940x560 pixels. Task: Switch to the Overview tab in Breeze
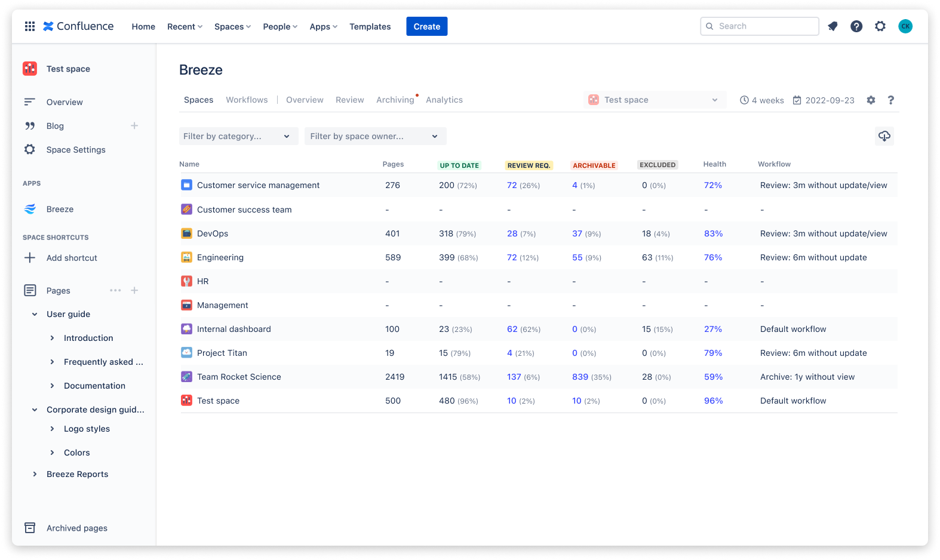(x=305, y=100)
